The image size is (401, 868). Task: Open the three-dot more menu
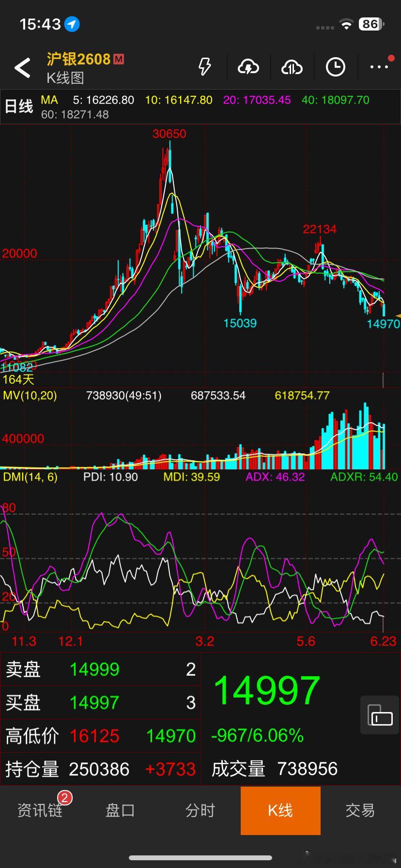click(379, 67)
